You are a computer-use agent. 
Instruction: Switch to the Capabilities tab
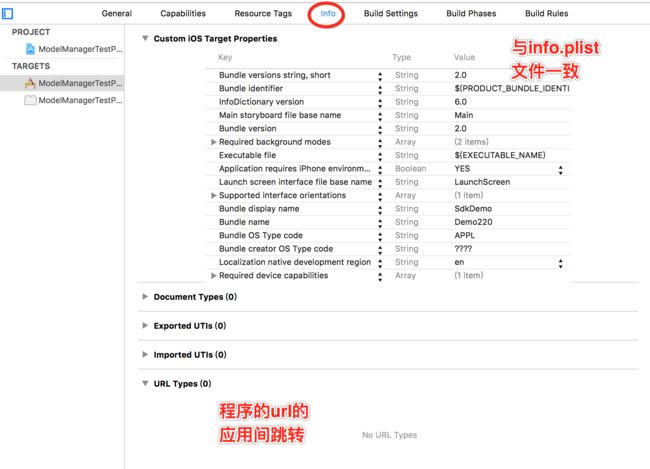pyautogui.click(x=183, y=13)
